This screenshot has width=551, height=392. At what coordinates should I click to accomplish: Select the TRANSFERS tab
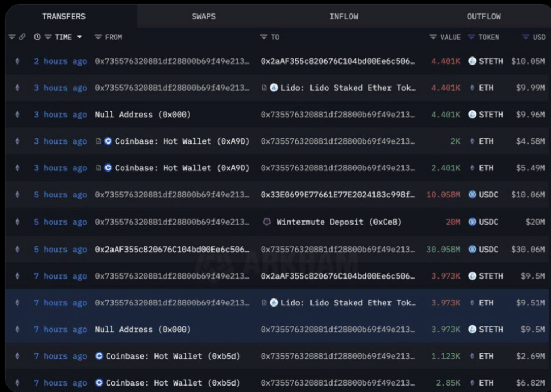pyautogui.click(x=63, y=17)
